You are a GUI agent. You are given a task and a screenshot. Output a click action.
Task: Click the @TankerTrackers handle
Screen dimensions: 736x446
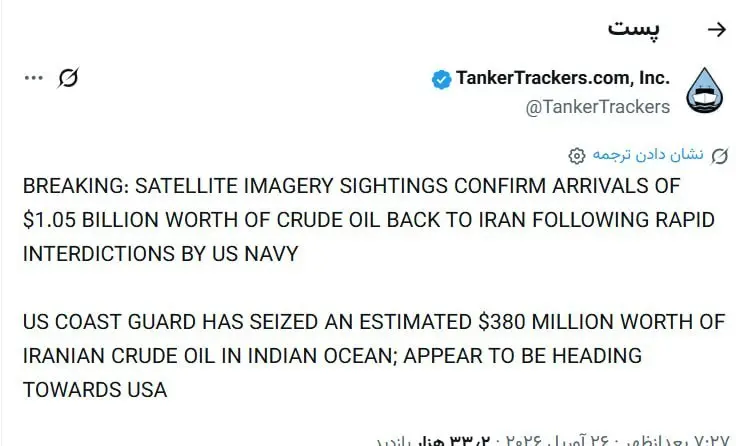tap(598, 106)
